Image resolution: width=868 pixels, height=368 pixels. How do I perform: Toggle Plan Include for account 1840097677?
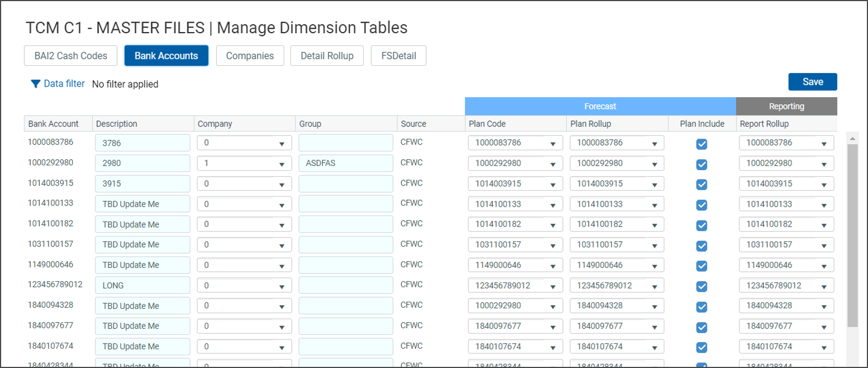click(701, 327)
